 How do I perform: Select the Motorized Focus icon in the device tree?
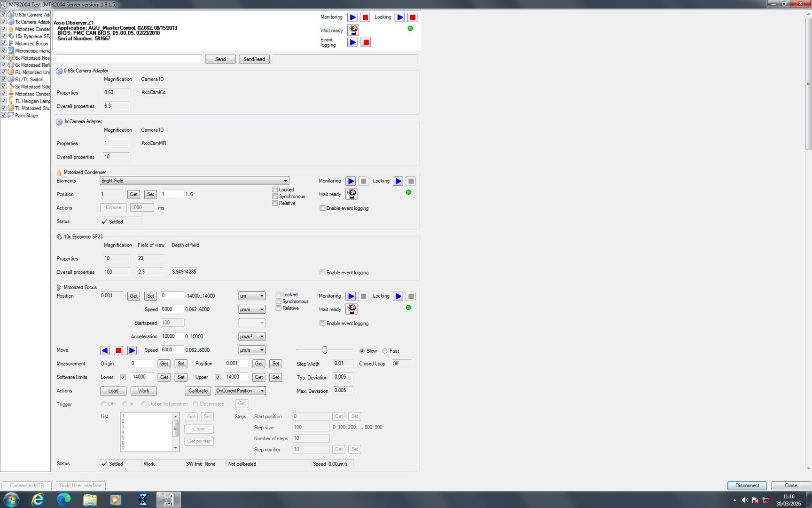point(10,43)
